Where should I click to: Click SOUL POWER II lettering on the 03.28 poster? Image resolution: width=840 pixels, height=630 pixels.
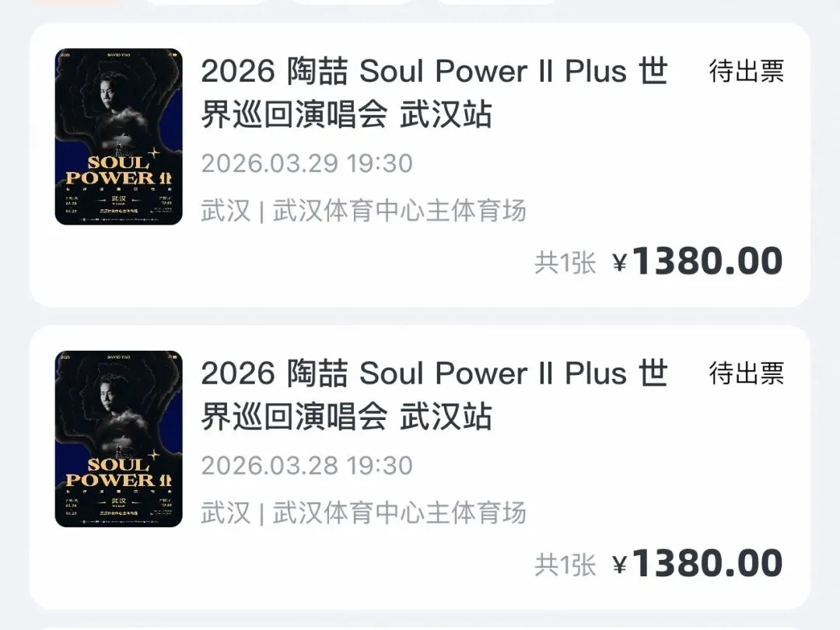(118, 472)
